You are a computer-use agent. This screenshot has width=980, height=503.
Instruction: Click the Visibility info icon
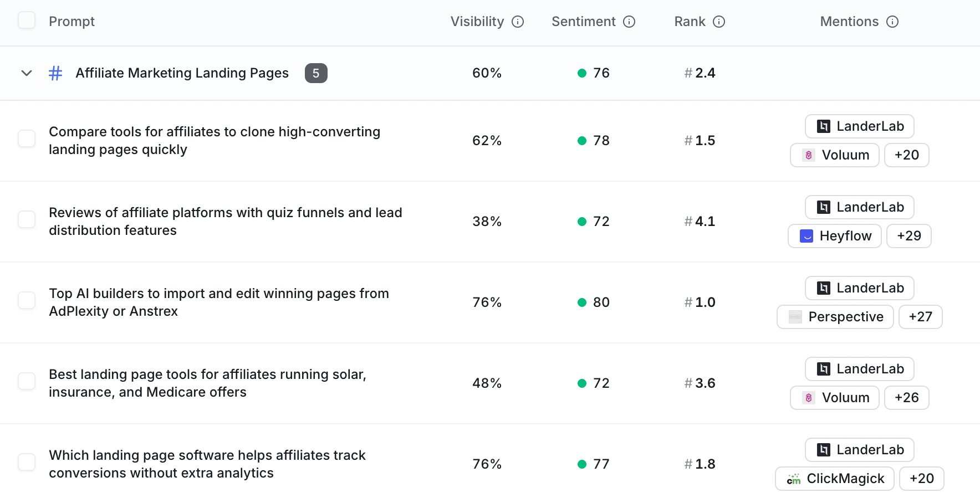pos(518,22)
